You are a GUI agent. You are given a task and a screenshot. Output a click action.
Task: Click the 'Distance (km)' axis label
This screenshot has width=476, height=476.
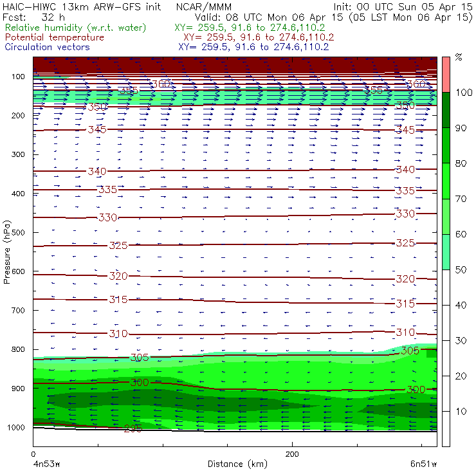pyautogui.click(x=237, y=464)
